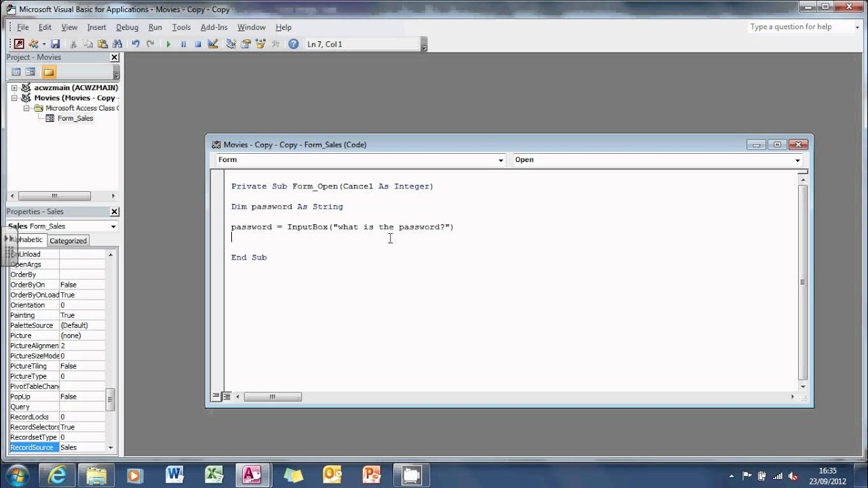This screenshot has width=868, height=488.
Task: Save the Movies database
Action: pyautogui.click(x=56, y=44)
